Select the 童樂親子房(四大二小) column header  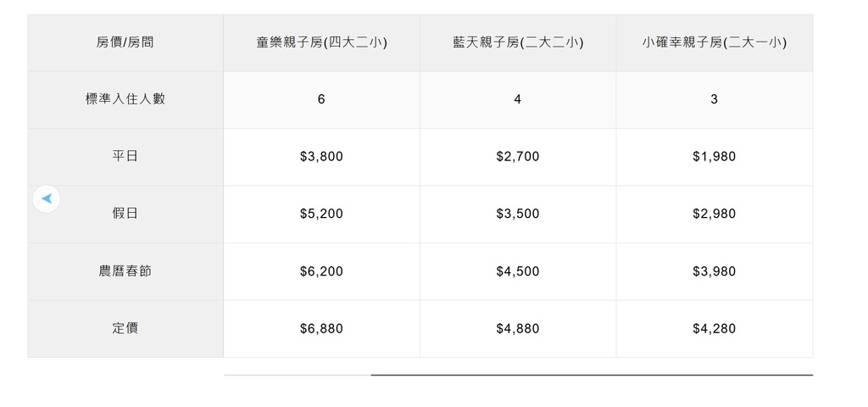(x=321, y=42)
